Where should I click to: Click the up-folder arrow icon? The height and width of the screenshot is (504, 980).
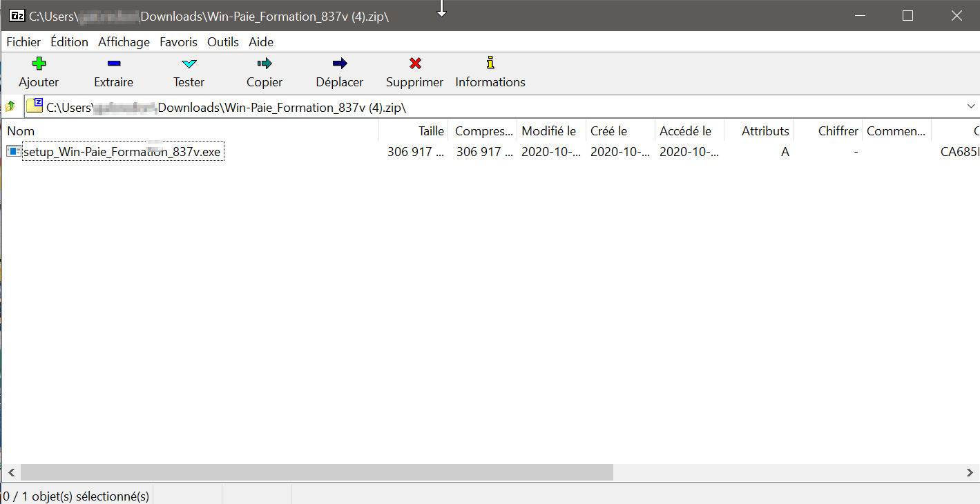pos(10,107)
